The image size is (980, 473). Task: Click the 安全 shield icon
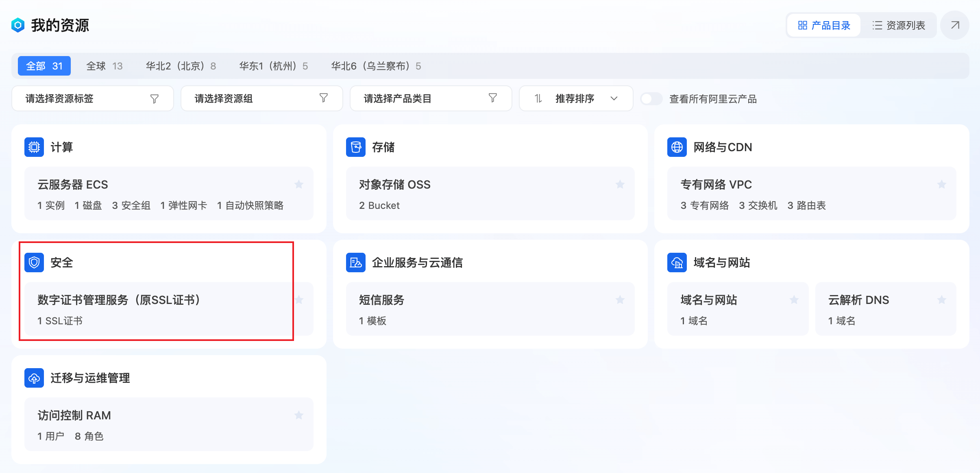[34, 263]
